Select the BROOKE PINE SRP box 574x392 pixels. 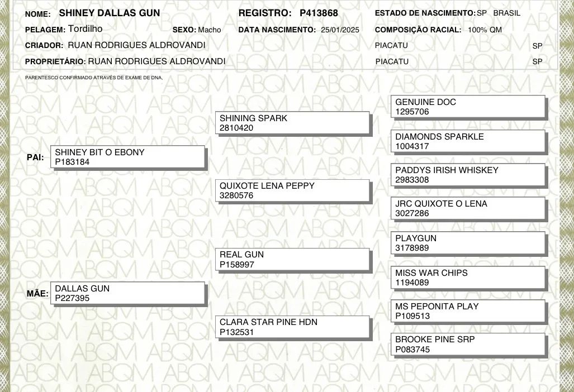coord(468,344)
